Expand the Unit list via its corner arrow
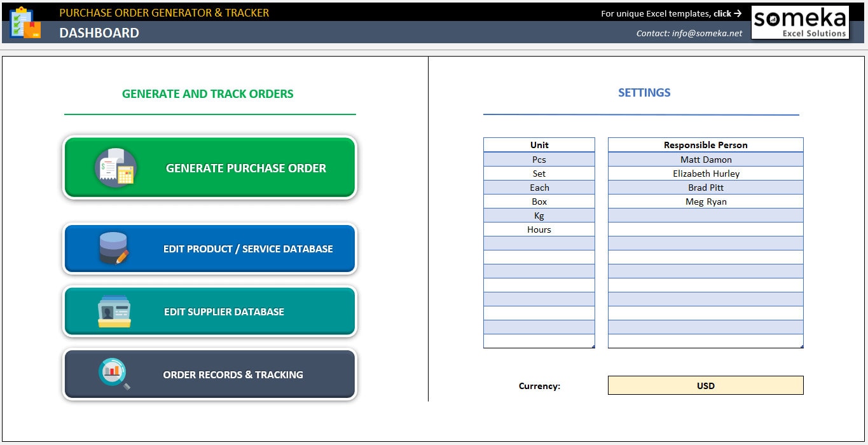This screenshot has width=868, height=445. point(593,346)
